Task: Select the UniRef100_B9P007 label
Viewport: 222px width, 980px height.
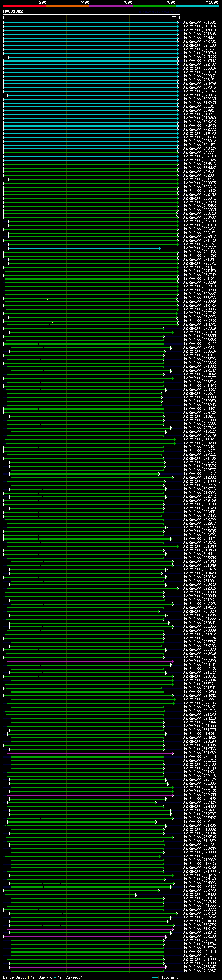Action: tap(199, 294)
